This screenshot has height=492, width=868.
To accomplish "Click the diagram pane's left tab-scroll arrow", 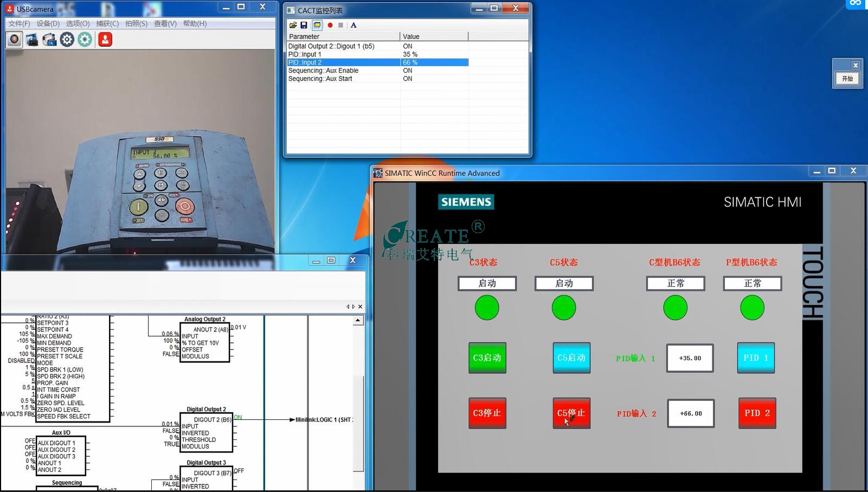I will (348, 306).
